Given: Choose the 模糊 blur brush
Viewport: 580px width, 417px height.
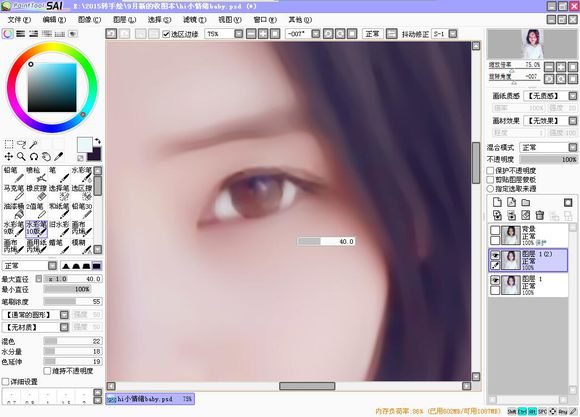Looking at the screenshot, I should coord(81,247).
